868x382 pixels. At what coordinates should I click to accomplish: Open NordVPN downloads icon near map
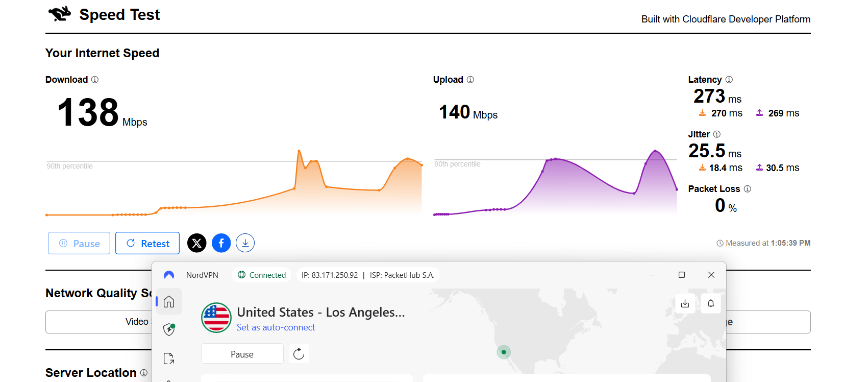[x=685, y=303]
